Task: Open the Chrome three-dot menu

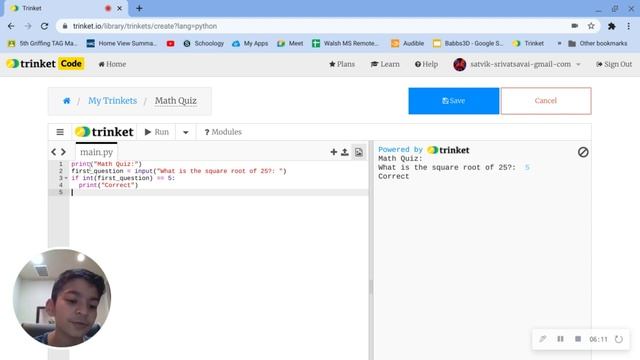Action: pyautogui.click(x=629, y=26)
